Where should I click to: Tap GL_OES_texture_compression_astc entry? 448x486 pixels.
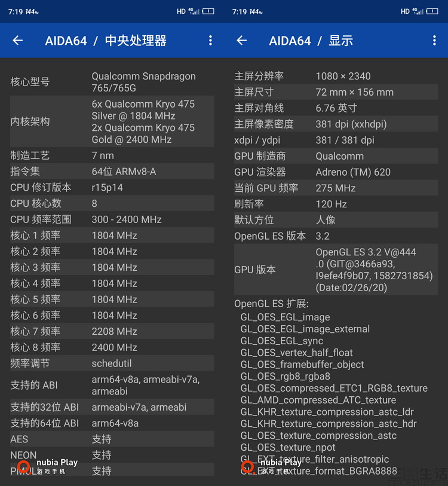tap(318, 435)
